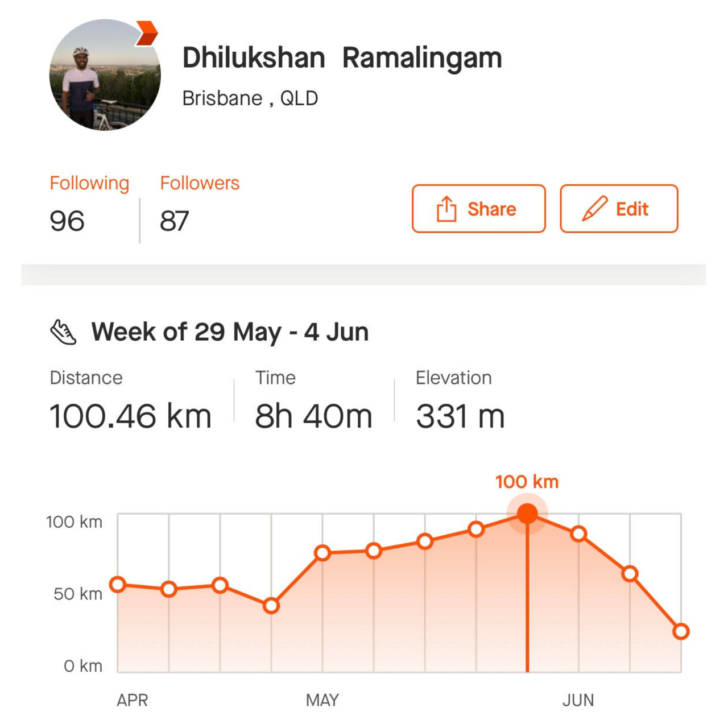This screenshot has height=728, width=728.
Task: Open the Following list
Action: [89, 183]
